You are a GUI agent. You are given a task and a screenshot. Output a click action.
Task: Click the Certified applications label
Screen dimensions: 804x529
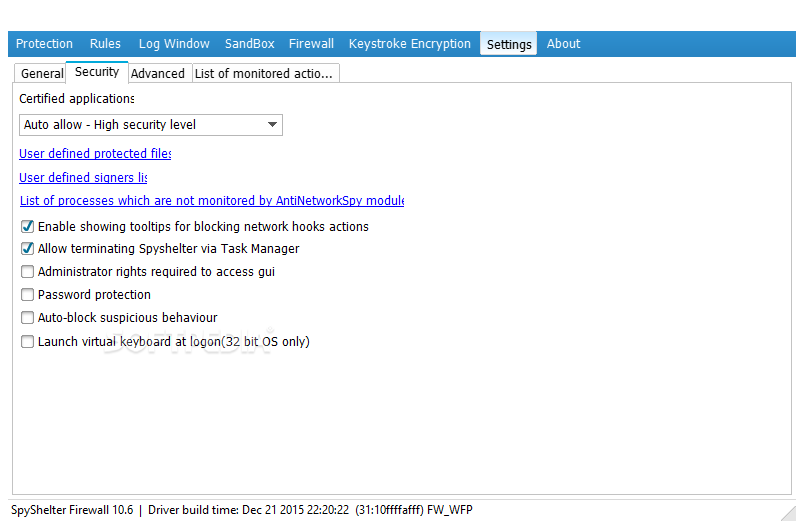click(x=76, y=98)
